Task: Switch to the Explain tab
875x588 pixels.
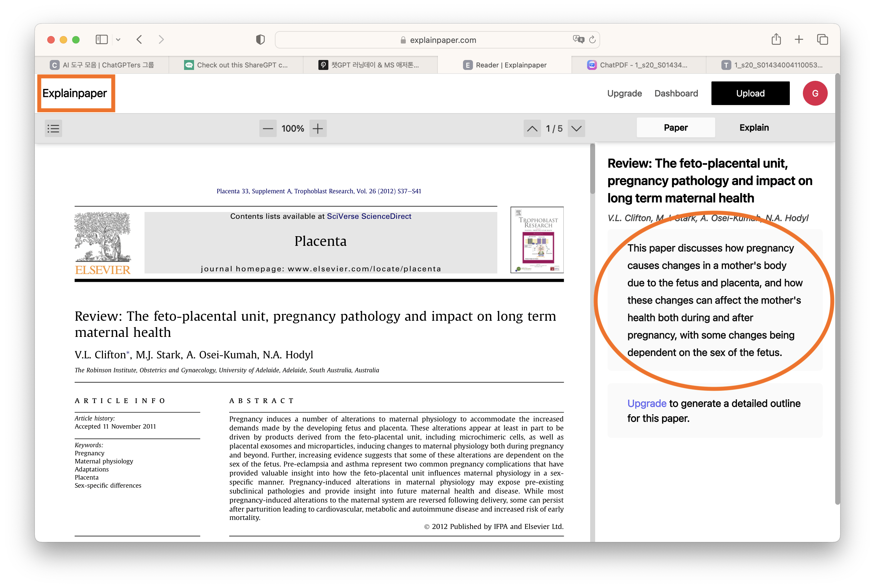Action: (x=754, y=127)
